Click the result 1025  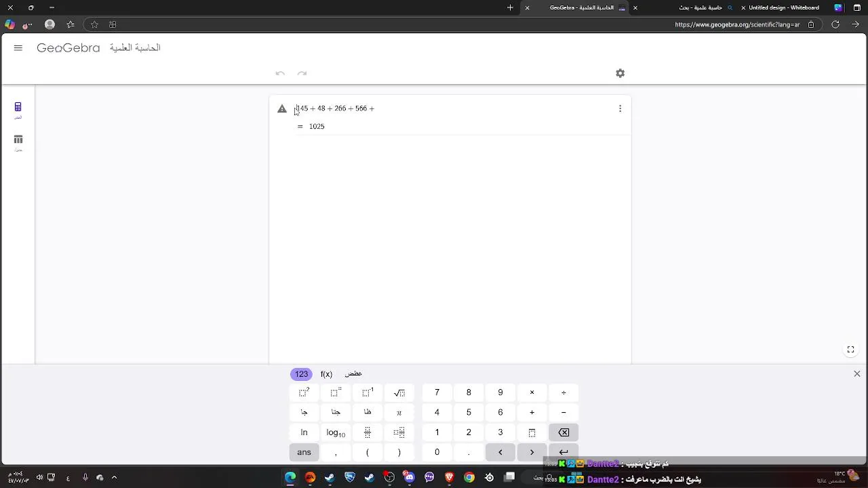[x=317, y=127]
